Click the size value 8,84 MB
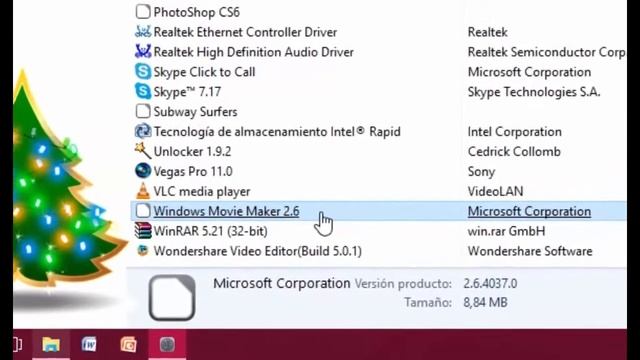The image size is (640, 360). coord(485,302)
